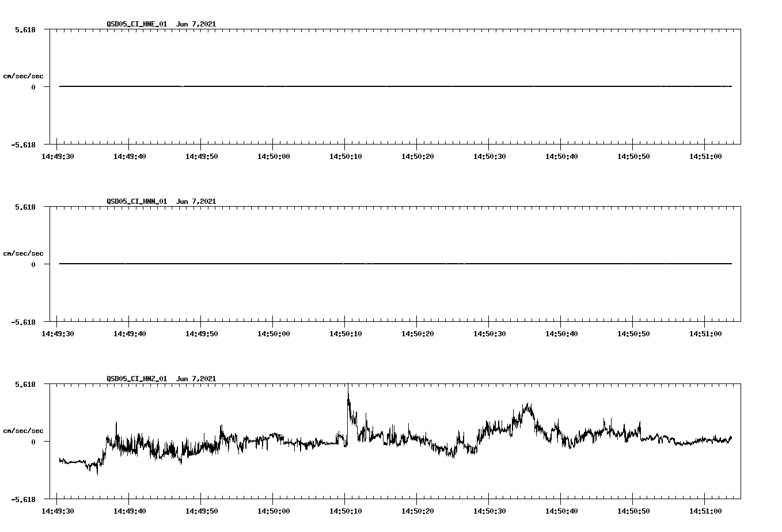
Task: Click the 14:49:50 time label under HNE plot
Action: (202, 157)
